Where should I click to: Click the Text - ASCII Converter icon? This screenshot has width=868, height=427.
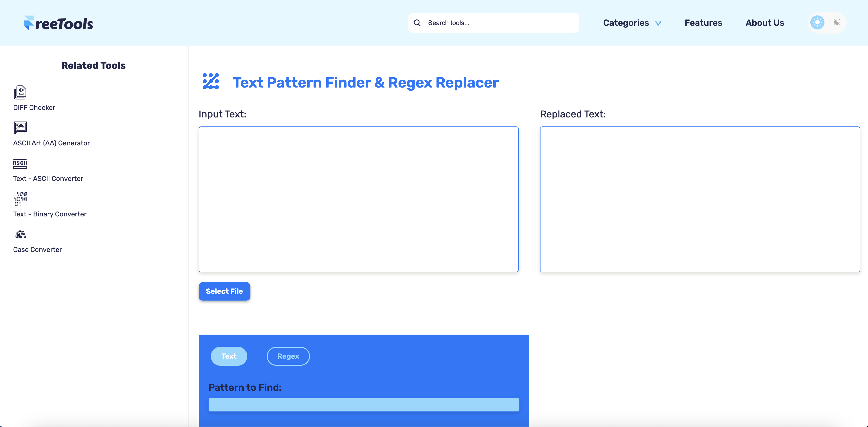[20, 164]
